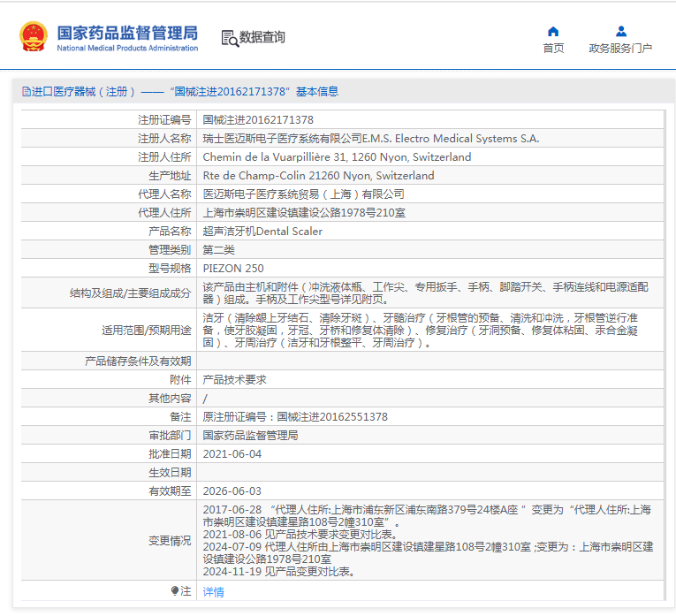Viewport: 676px width, 616px height.
Task: Click expiry date 2026-06-03
Action: pyautogui.click(x=232, y=491)
